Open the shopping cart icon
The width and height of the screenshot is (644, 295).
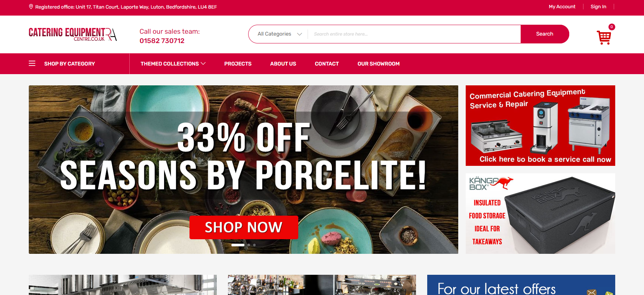(x=604, y=37)
